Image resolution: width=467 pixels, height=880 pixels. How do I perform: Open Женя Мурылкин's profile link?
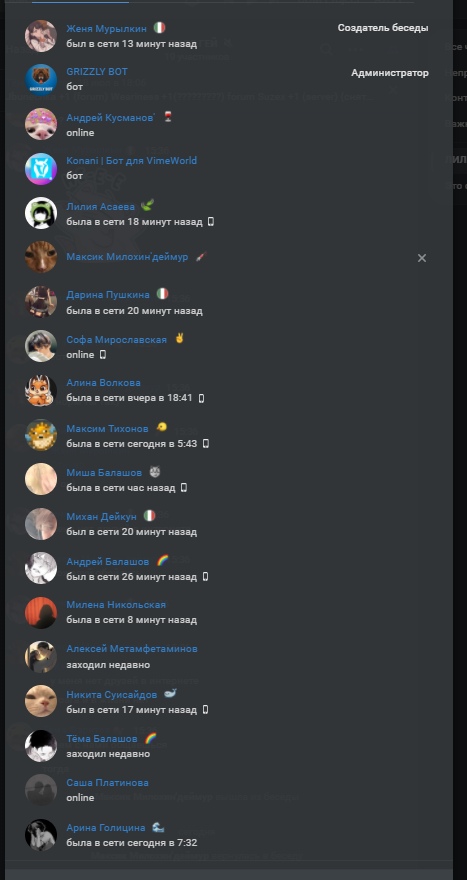click(x=106, y=29)
